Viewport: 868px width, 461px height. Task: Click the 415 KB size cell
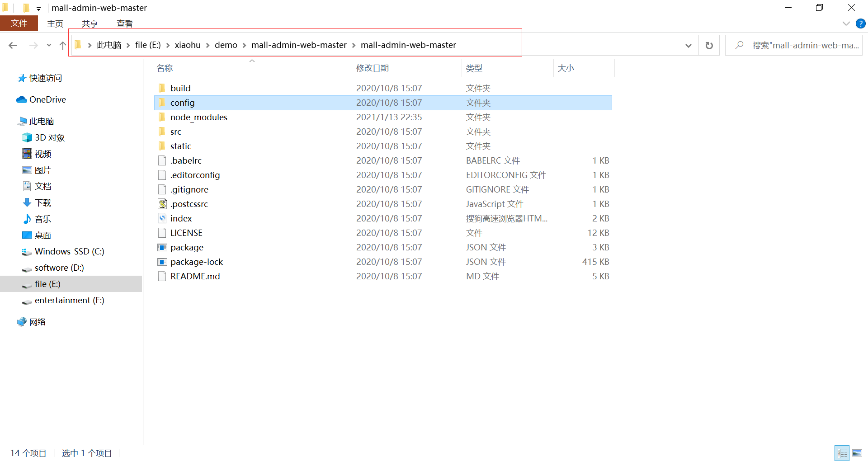pos(595,262)
